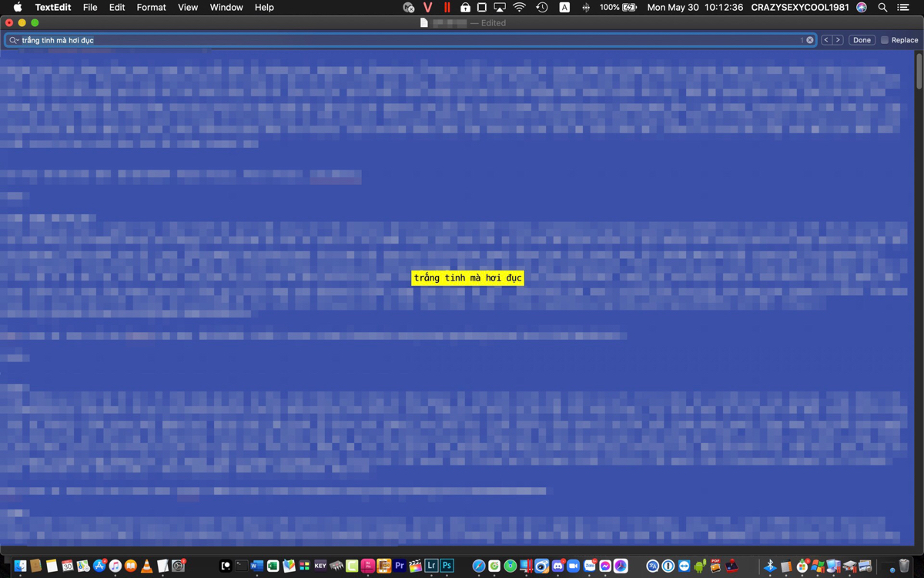Enable the Replace checkbox
924x578 pixels.
[x=885, y=40]
